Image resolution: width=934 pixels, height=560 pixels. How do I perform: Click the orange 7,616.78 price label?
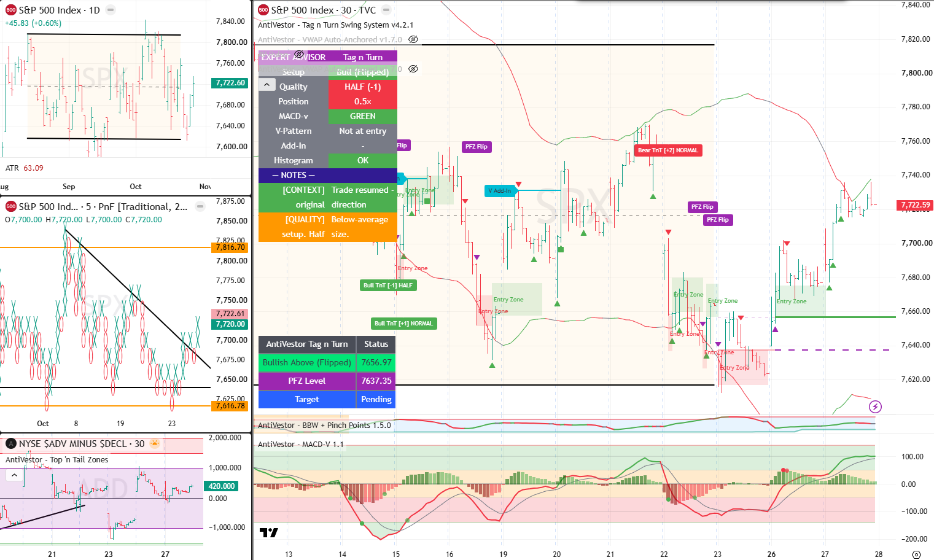230,406
